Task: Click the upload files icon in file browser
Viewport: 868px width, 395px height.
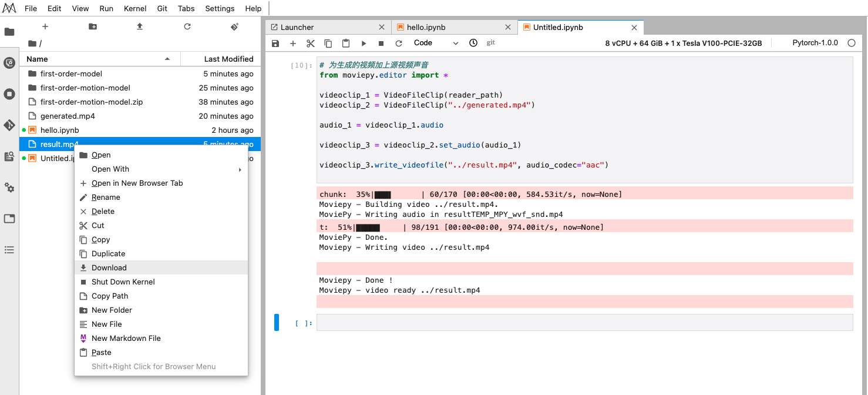Action: [140, 27]
